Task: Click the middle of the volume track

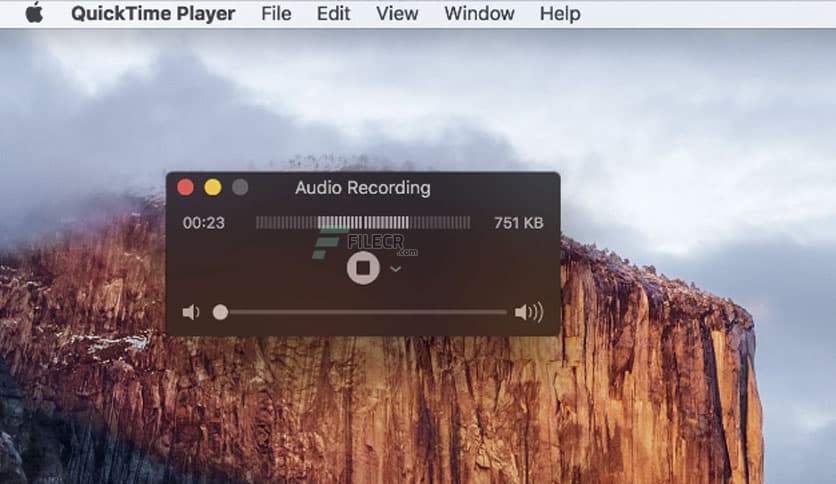Action: point(363,312)
